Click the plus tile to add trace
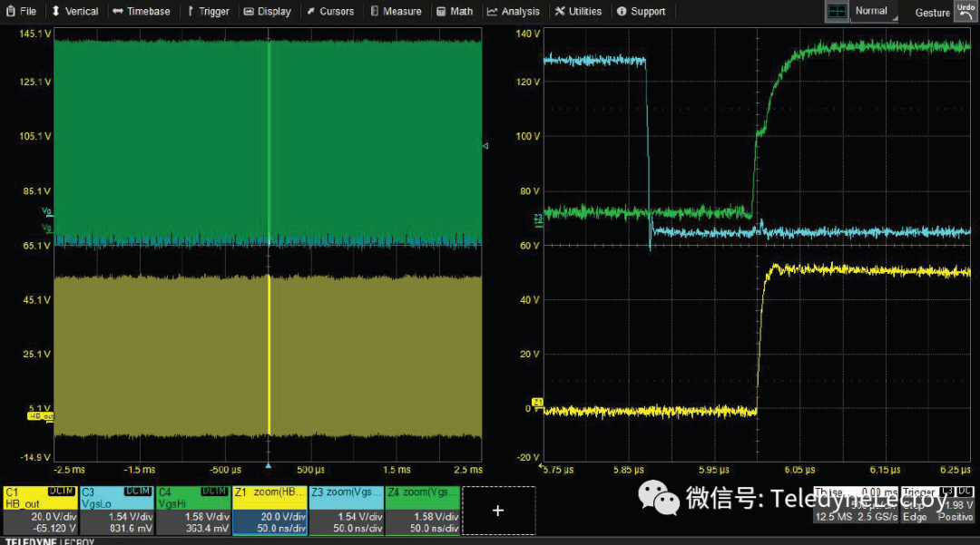The width and height of the screenshot is (980, 545). pos(497,511)
